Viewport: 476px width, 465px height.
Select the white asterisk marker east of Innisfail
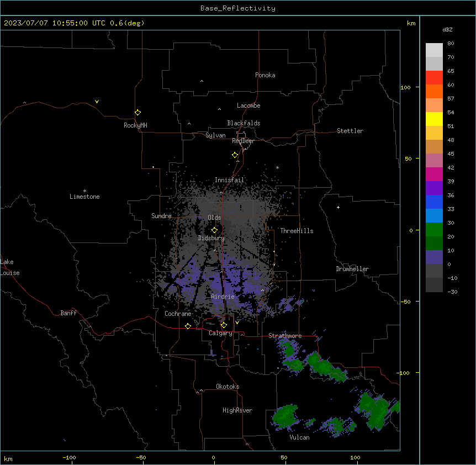[x=277, y=167]
